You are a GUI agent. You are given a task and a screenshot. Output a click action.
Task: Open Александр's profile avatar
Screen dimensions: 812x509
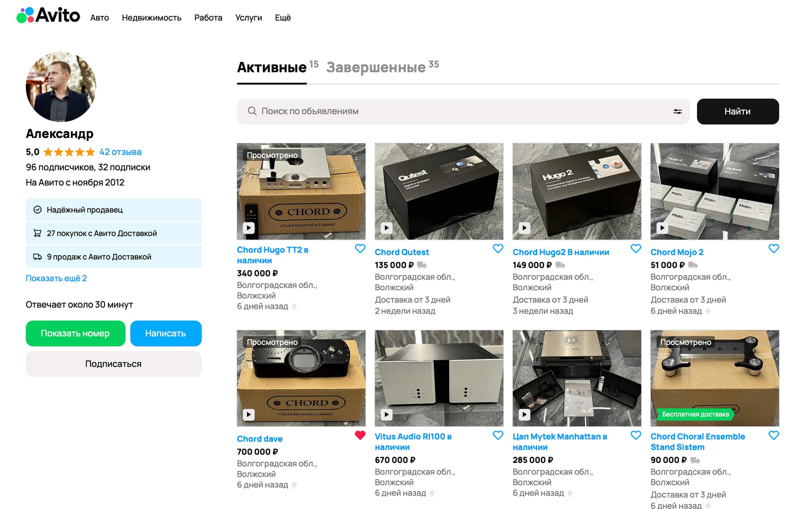click(x=61, y=87)
